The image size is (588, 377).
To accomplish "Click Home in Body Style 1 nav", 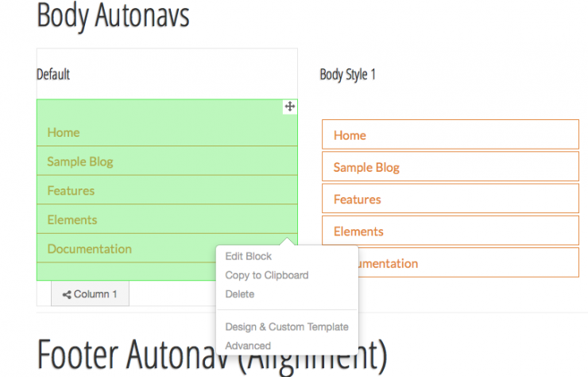I will tap(350, 135).
